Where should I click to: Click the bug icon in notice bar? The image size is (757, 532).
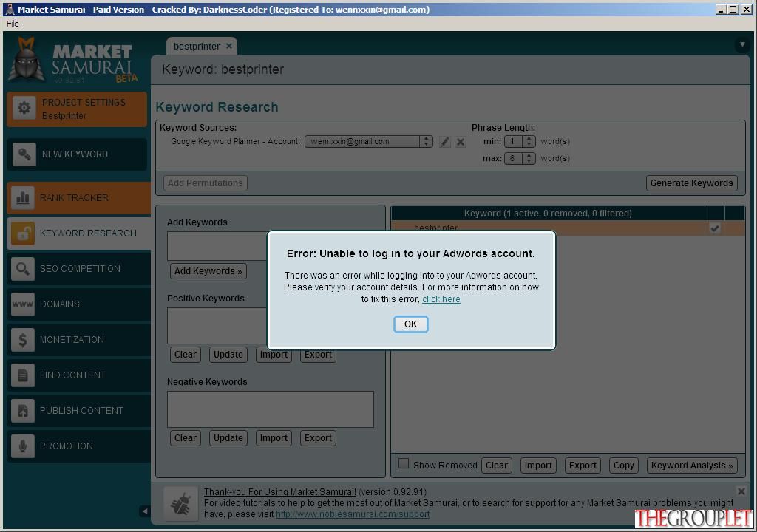click(x=180, y=503)
